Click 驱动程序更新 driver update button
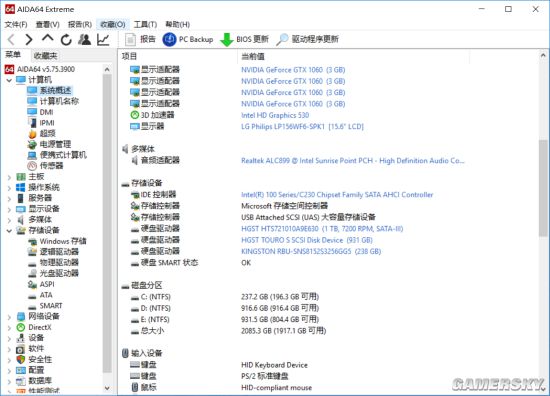This screenshot has width=550, height=396. click(x=307, y=39)
